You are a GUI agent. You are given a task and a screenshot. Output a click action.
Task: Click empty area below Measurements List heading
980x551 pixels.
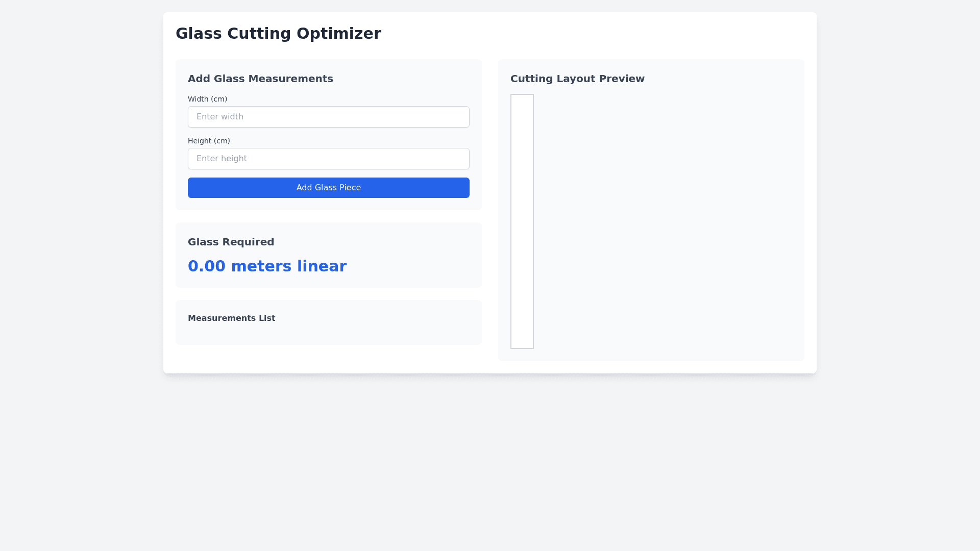(x=328, y=334)
